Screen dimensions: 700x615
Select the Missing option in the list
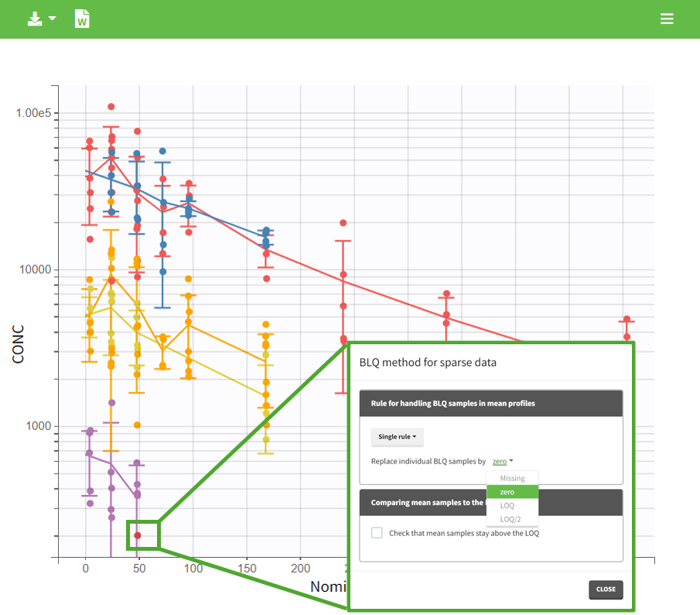point(511,479)
